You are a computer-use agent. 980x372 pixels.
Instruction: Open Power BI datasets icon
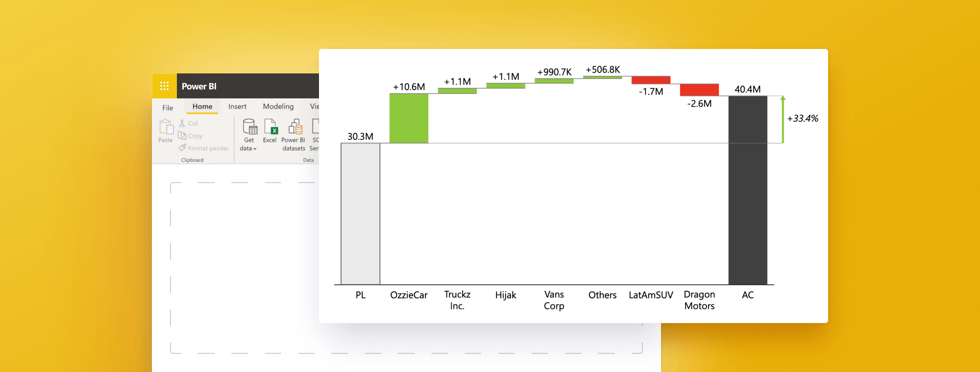(295, 127)
